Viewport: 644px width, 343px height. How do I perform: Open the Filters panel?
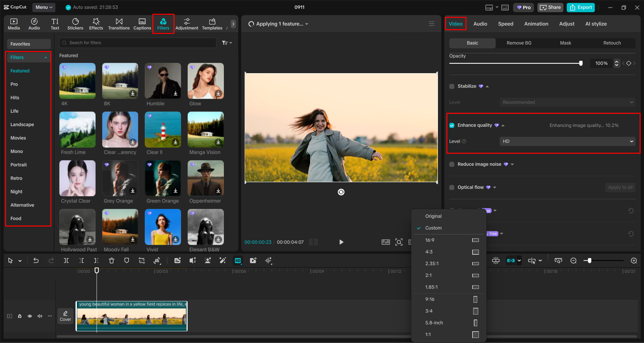[163, 23]
